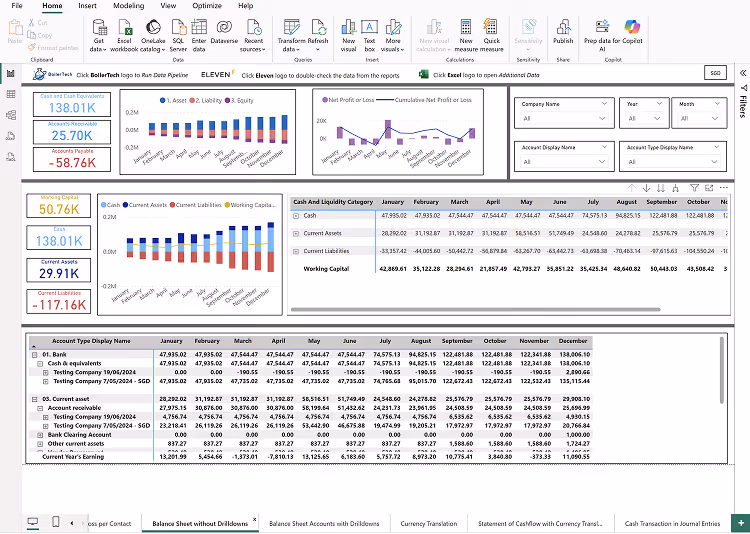
Task: Close Balance Sheet without Drilldowns tab
Action: [254, 519]
